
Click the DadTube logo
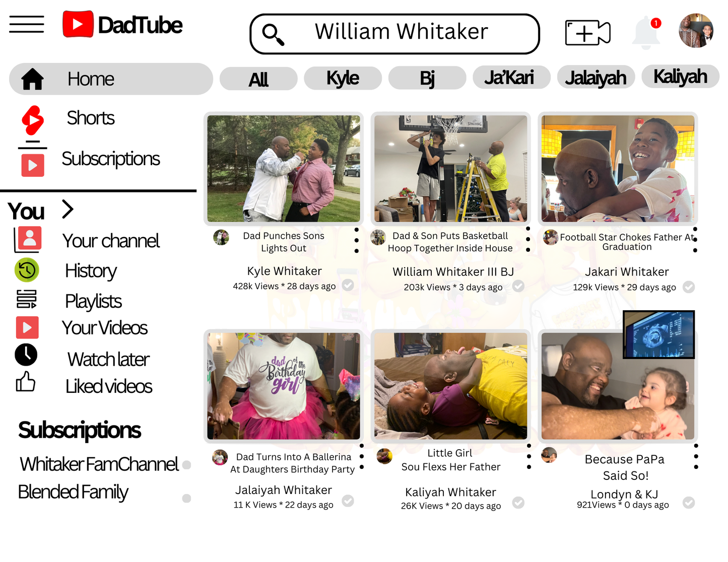(x=122, y=25)
